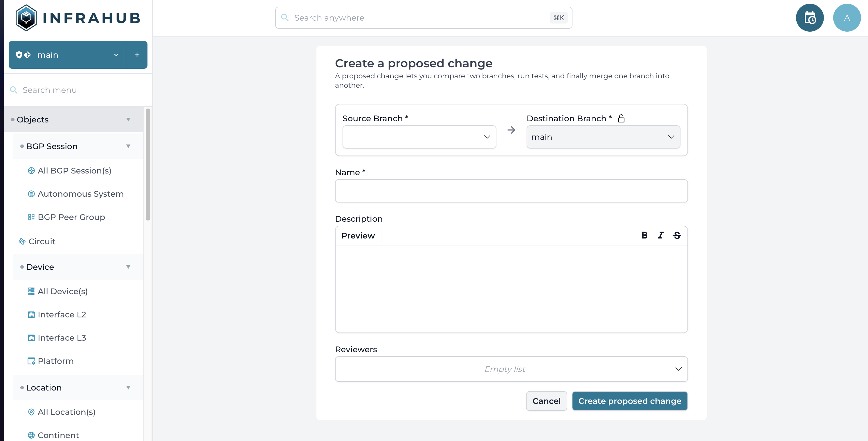The width and height of the screenshot is (868, 441).
Task: Select Autonomous System in the sidebar
Action: point(80,194)
